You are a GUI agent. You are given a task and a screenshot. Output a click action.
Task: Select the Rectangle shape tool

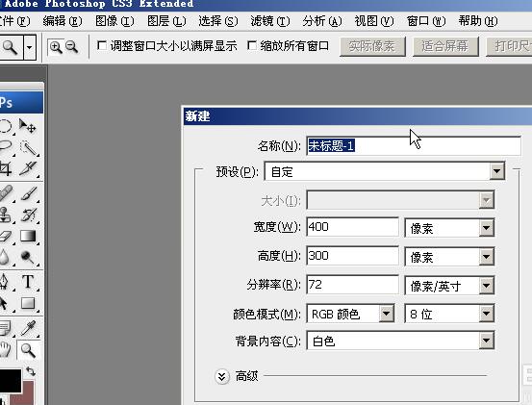pos(28,303)
